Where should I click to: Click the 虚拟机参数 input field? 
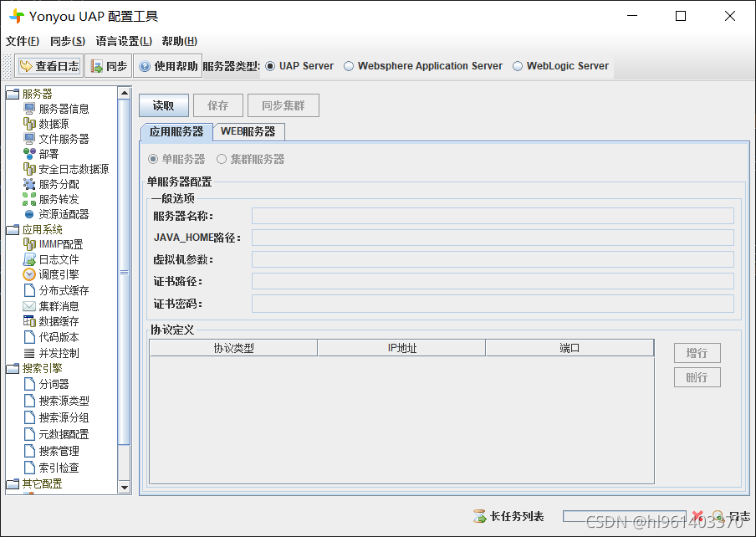coord(493,259)
